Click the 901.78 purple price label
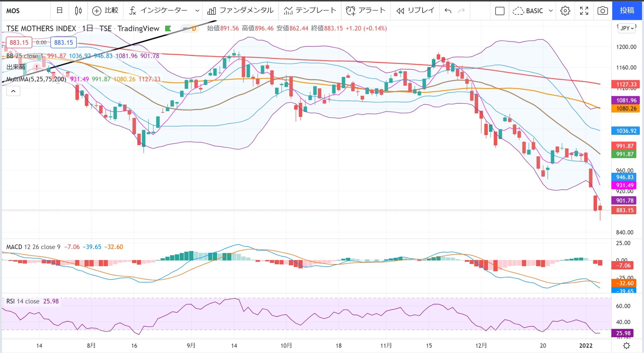The width and height of the screenshot is (644, 353). (624, 201)
